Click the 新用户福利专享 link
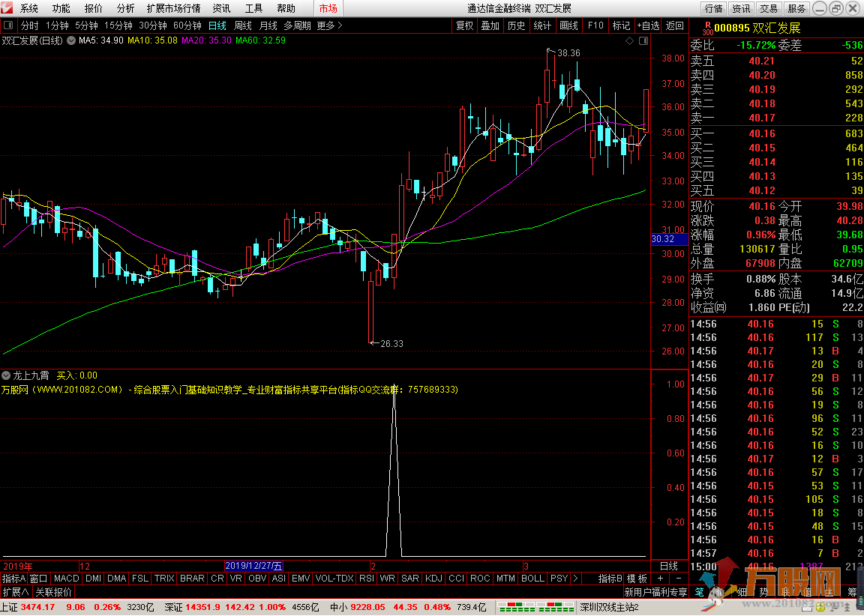 655,592
